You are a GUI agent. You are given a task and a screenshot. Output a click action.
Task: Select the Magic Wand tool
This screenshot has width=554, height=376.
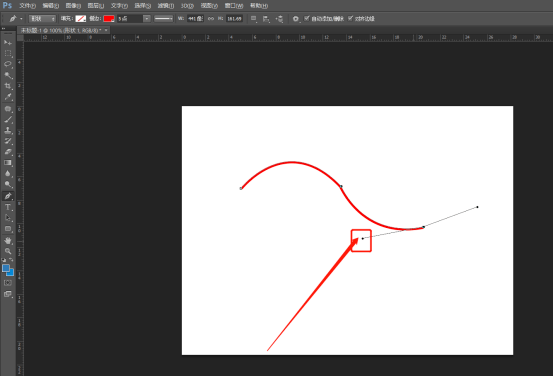click(x=8, y=75)
